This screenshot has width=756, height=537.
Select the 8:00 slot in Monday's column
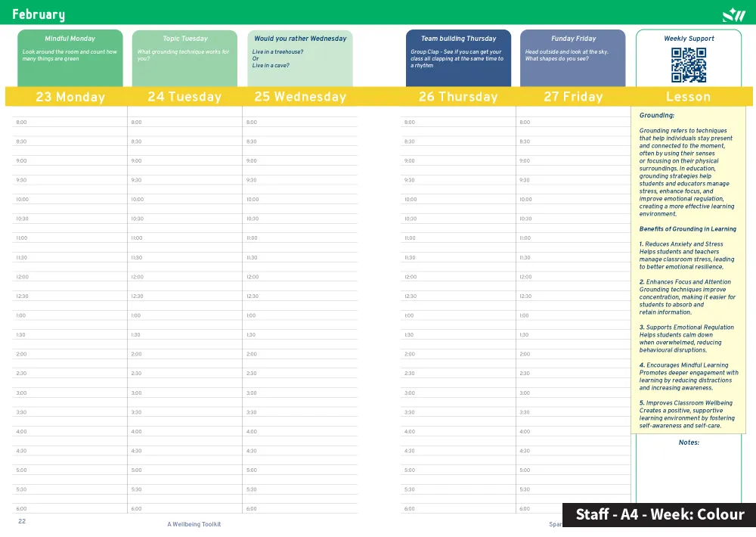click(x=70, y=123)
